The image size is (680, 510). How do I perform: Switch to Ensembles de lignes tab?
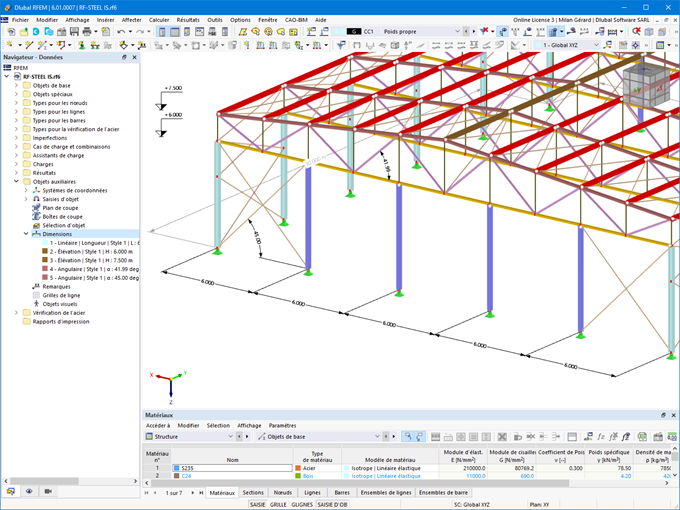coord(386,493)
